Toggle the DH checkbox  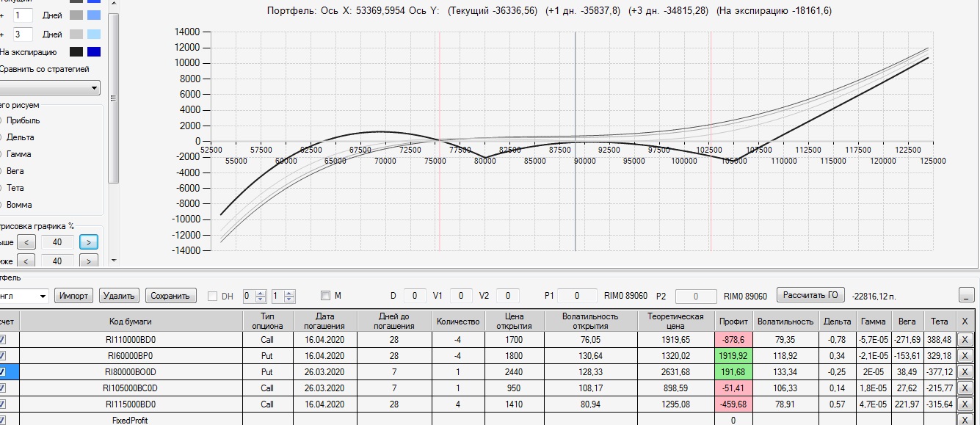[213, 296]
